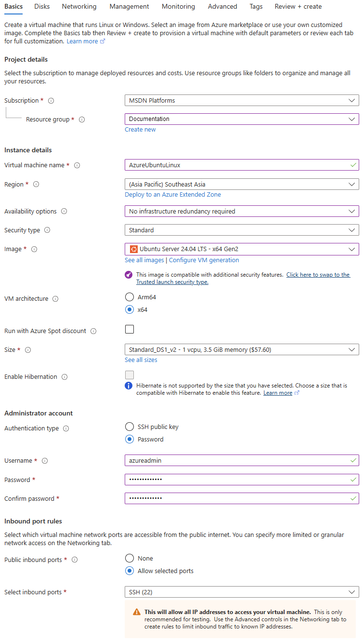Open the Size dropdown

241,349
